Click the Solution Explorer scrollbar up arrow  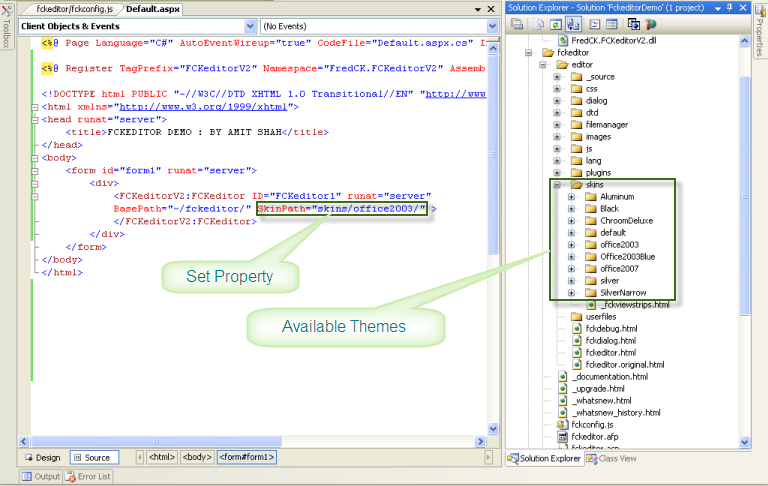coord(744,41)
